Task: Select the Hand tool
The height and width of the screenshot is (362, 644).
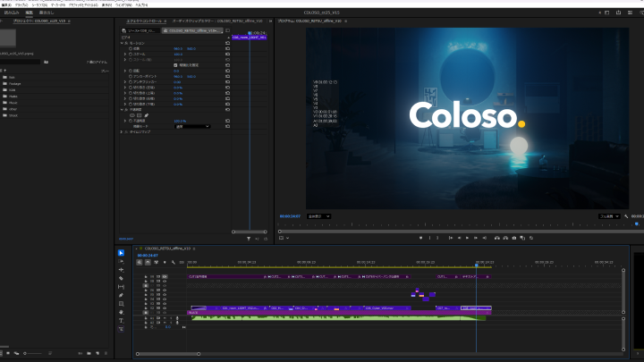Action: tap(121, 311)
